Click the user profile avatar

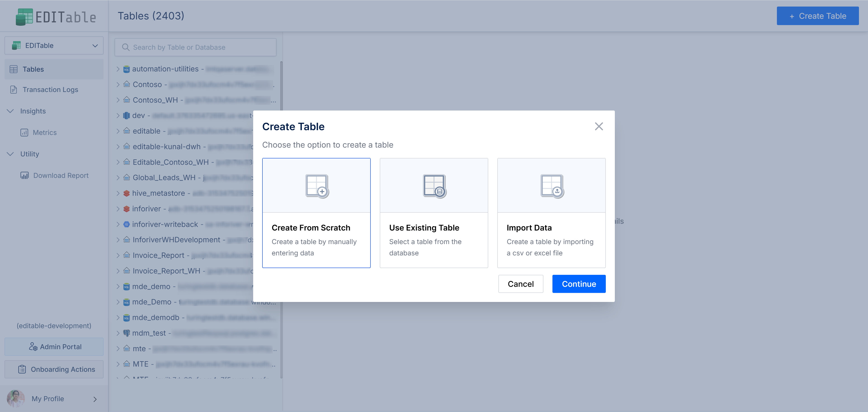16,398
